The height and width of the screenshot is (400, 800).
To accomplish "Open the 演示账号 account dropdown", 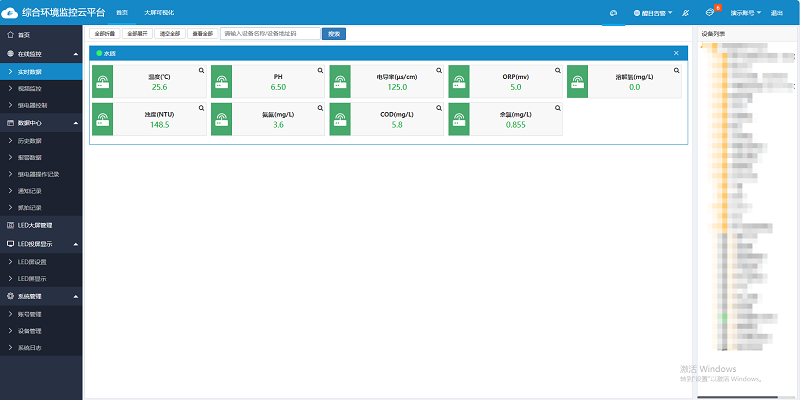I will [x=746, y=13].
